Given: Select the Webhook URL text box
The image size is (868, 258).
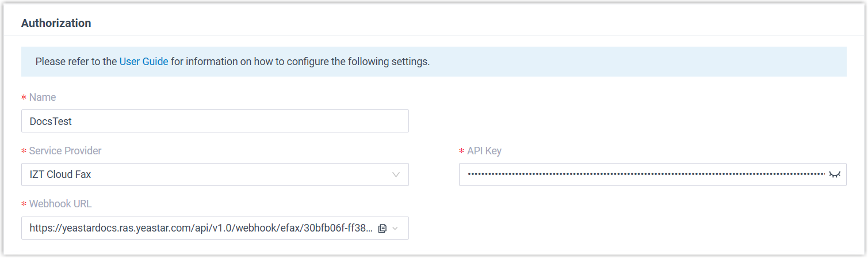Looking at the screenshot, I should point(201,229).
